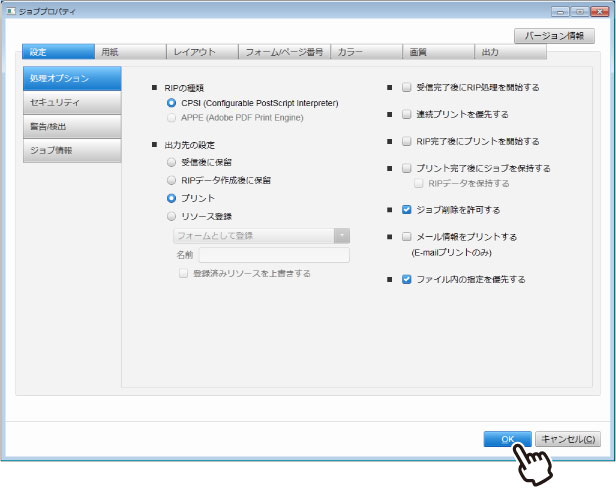Screen dimensions: 616x489
Task: Uncheck ファイル内の指定を優先する checkbox
Action: pos(407,280)
